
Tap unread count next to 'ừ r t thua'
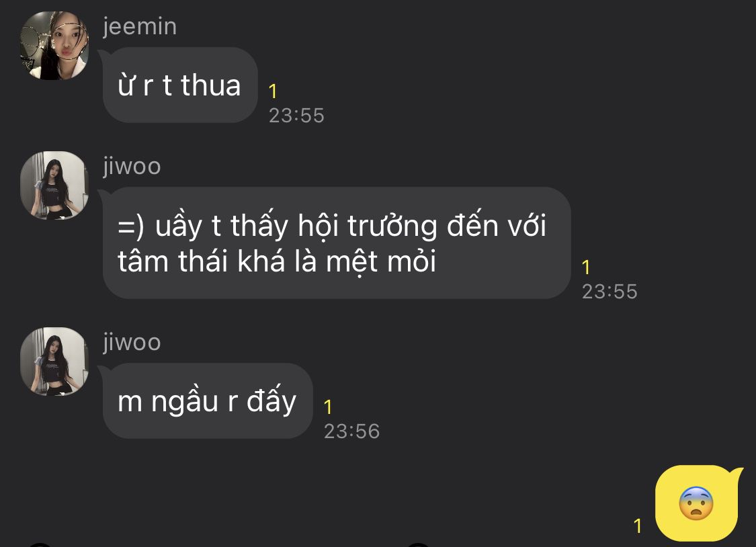273,91
